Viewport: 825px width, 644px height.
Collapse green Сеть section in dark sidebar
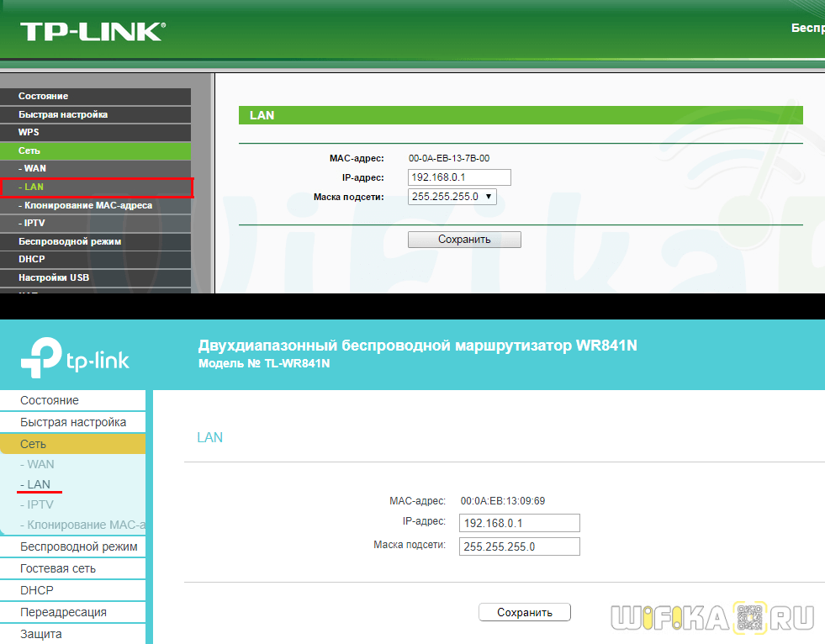30,150
